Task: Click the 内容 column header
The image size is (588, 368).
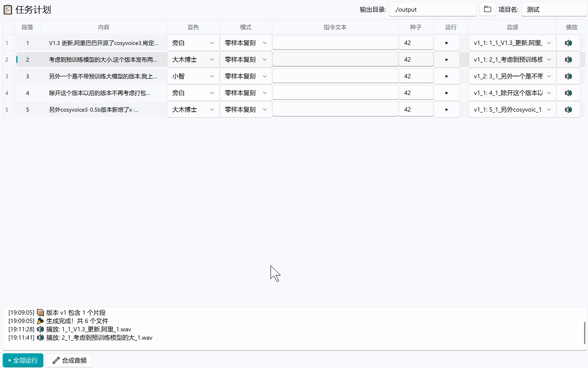Action: tap(104, 27)
